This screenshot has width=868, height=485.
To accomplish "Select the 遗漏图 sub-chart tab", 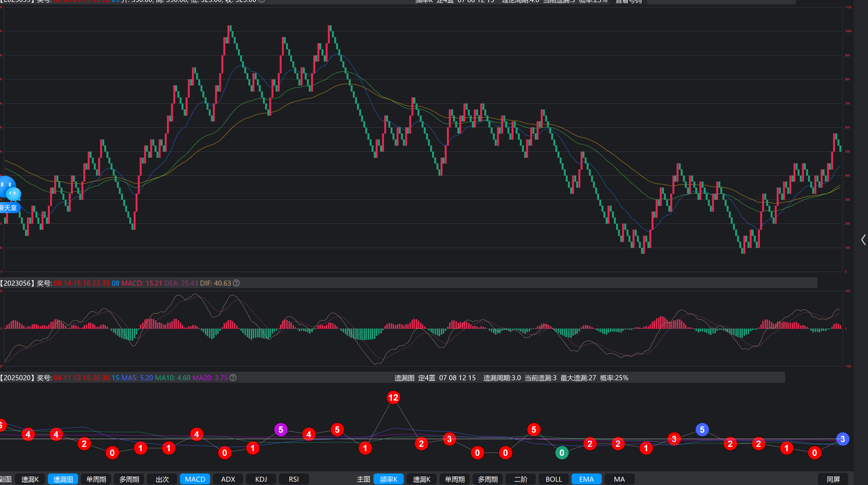I will pyautogui.click(x=63, y=479).
